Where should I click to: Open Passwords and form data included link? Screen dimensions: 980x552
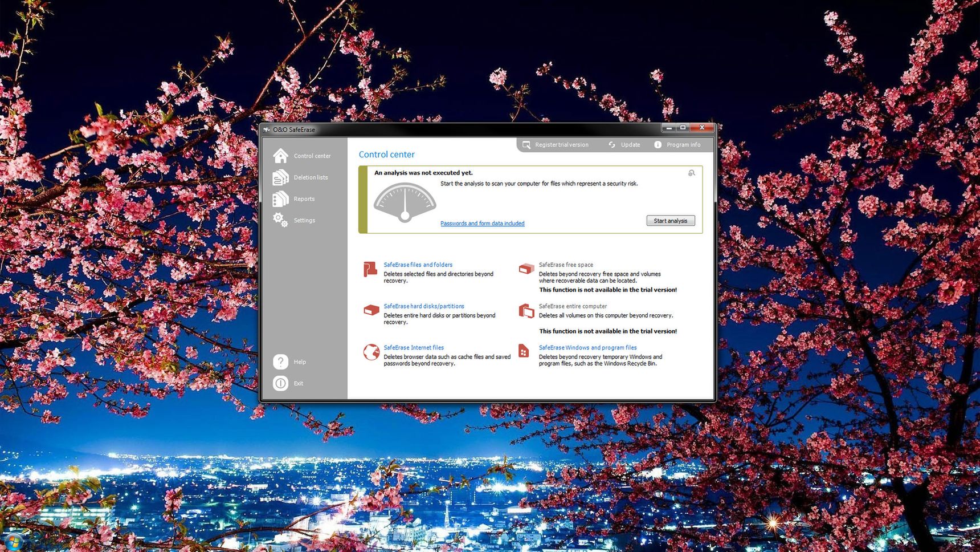click(483, 224)
